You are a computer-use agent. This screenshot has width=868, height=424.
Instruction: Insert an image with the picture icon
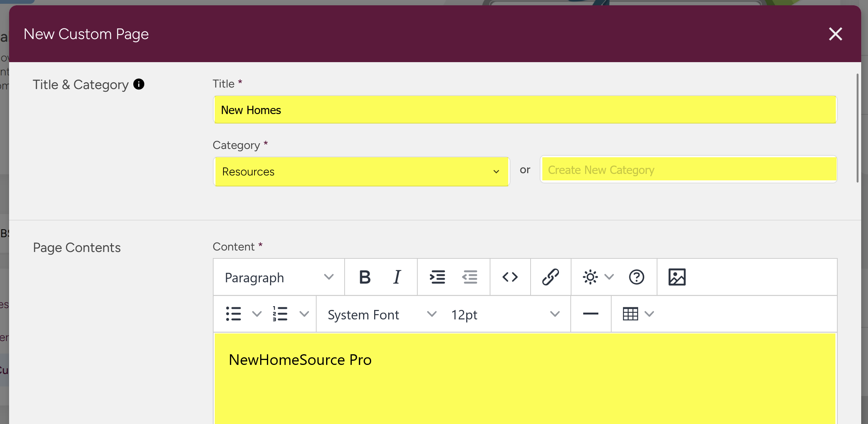677,277
